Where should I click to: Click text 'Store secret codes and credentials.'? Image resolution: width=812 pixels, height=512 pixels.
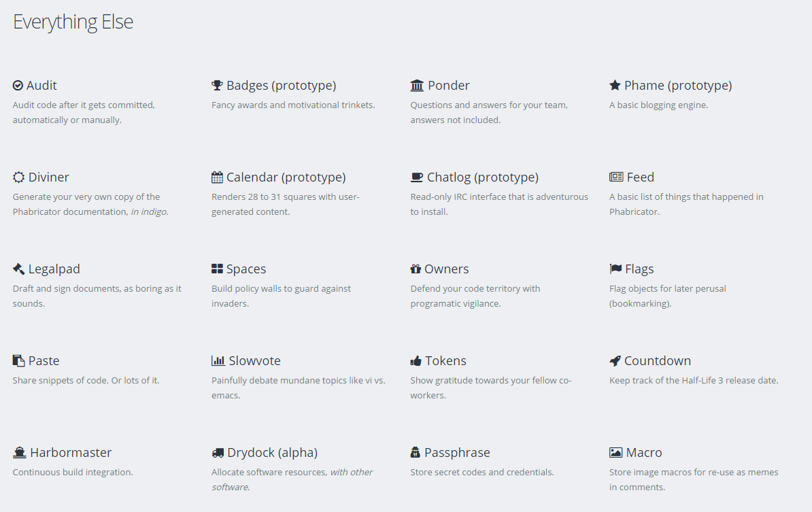(482, 472)
